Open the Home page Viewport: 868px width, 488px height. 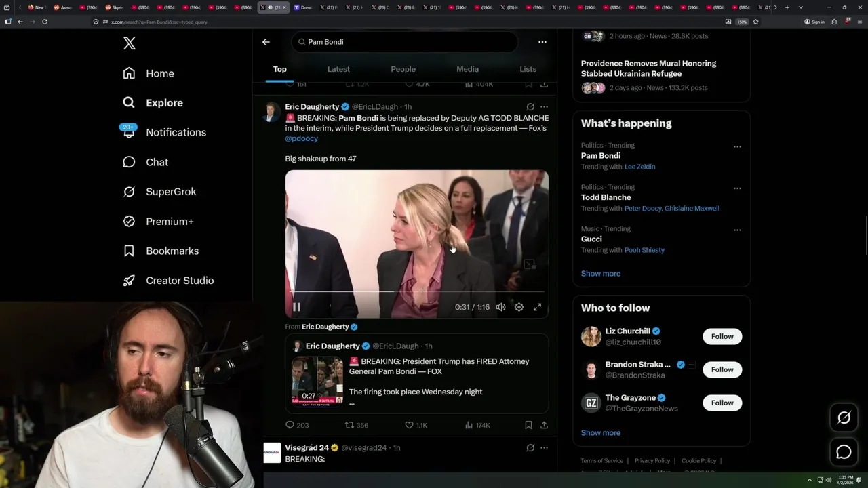pyautogui.click(x=149, y=73)
